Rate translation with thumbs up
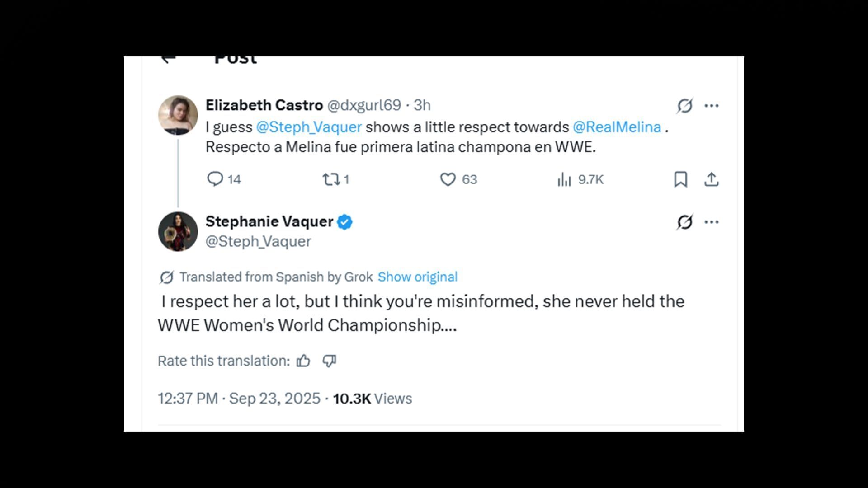This screenshot has width=868, height=488. pos(303,361)
